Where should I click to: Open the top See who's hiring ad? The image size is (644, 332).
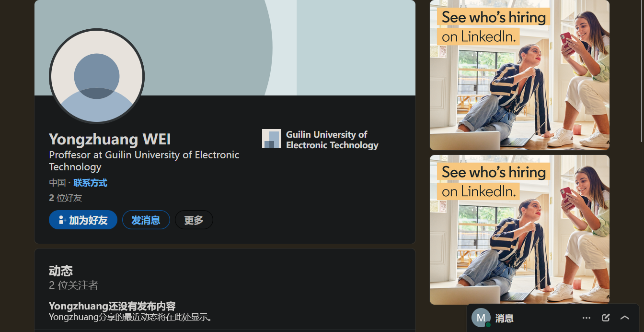coord(519,75)
